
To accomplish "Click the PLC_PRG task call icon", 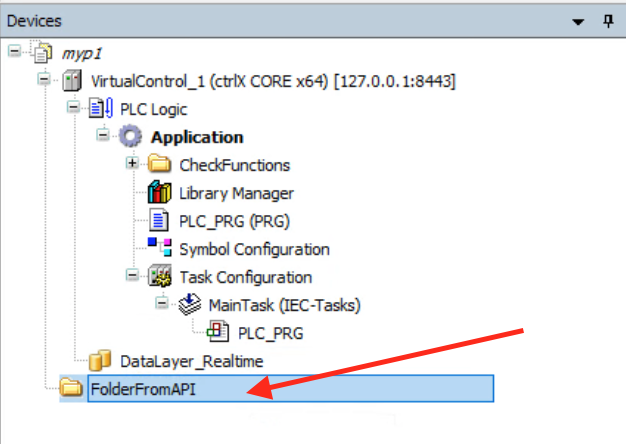I will (218, 332).
